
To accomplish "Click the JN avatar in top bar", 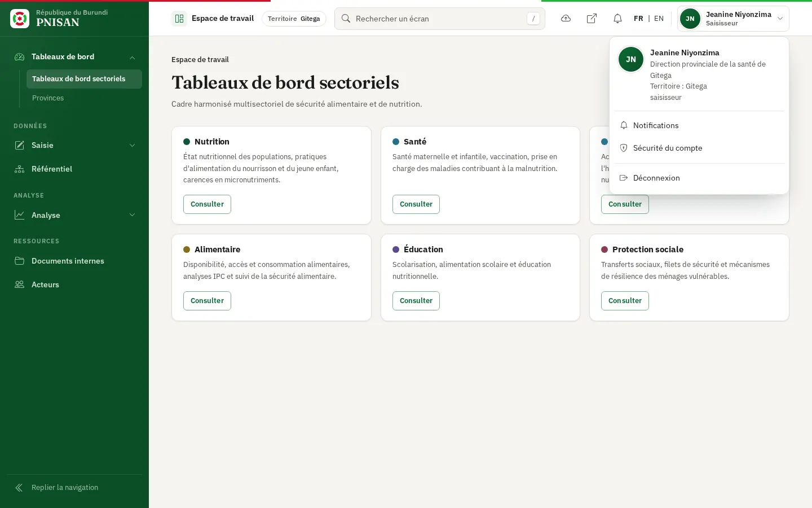I will 690,19.
